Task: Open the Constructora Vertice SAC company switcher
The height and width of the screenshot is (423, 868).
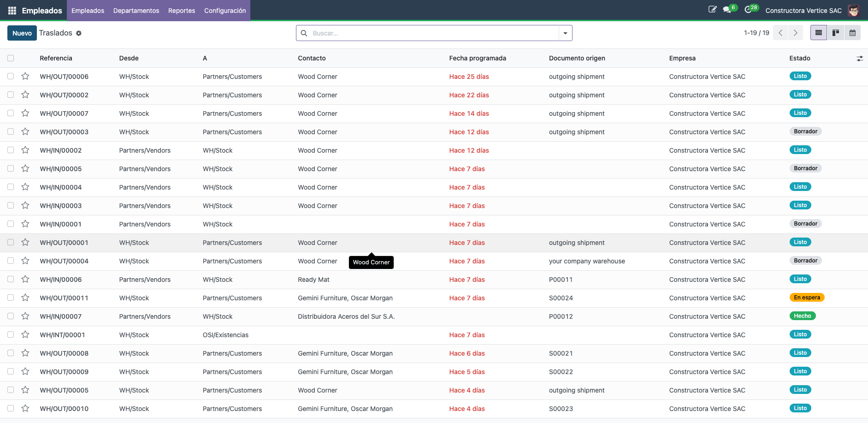Action: 803,10
